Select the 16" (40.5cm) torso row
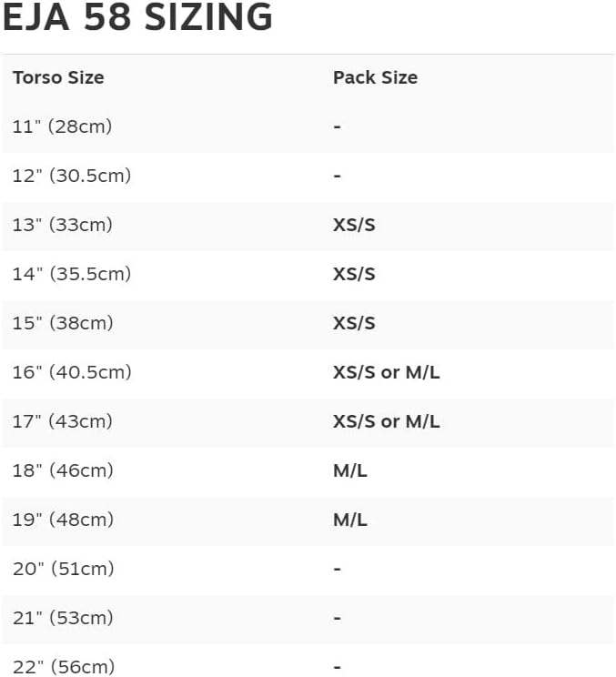Viewport: 616px width, 677px height. tap(308, 372)
